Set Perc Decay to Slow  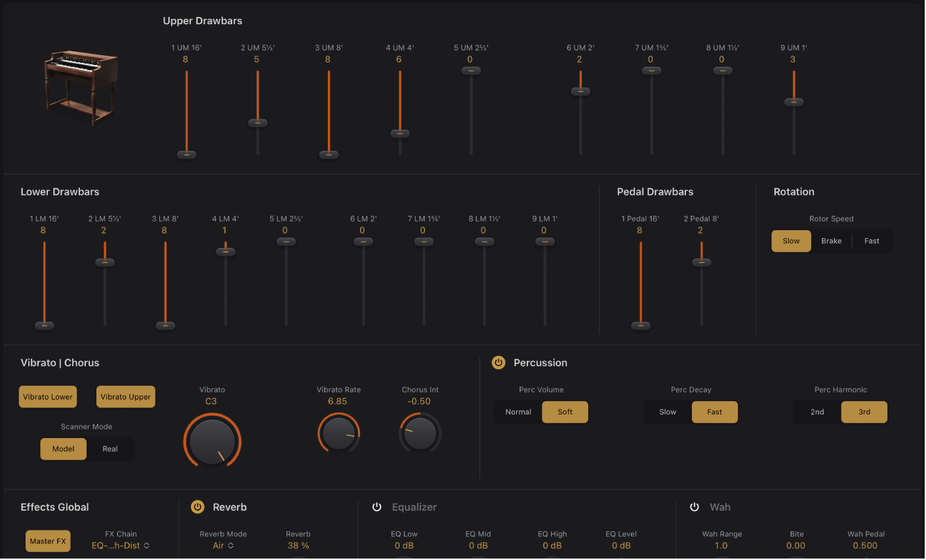click(x=668, y=412)
